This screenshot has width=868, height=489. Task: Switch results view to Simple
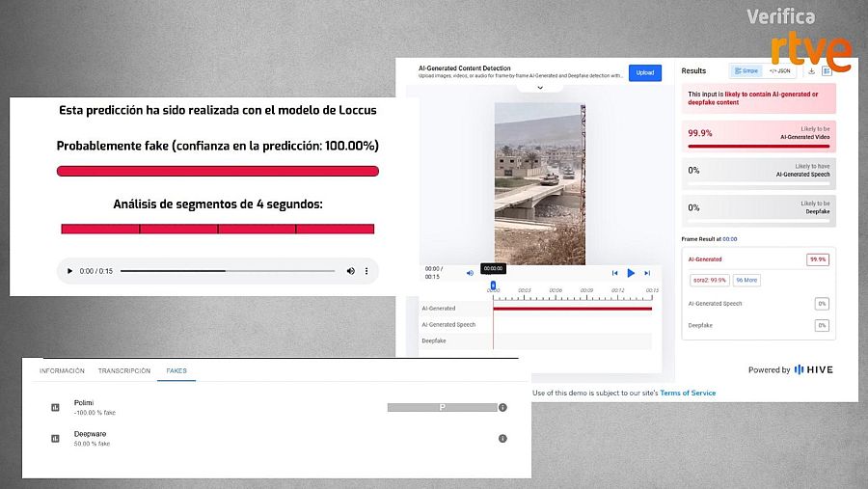tap(746, 70)
